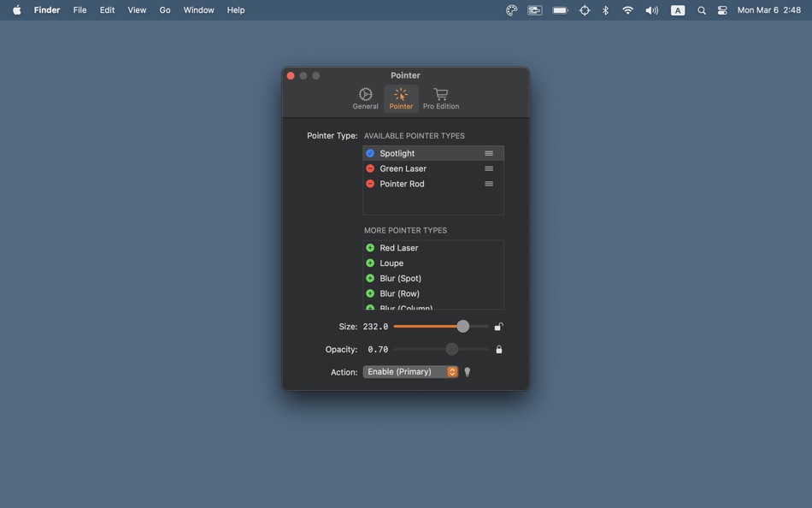
Task: Add Red Laser with its green plus
Action: click(370, 248)
